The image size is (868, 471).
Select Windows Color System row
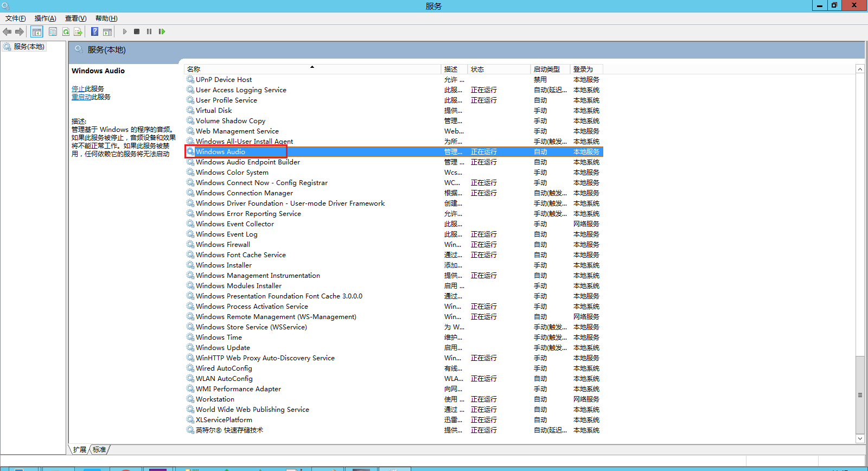[394, 173]
